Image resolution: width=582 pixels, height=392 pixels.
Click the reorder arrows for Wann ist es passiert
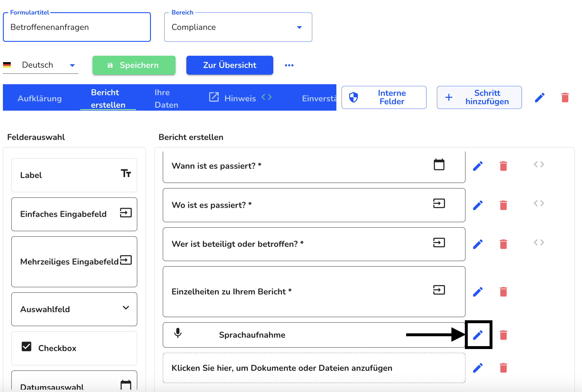[539, 166]
